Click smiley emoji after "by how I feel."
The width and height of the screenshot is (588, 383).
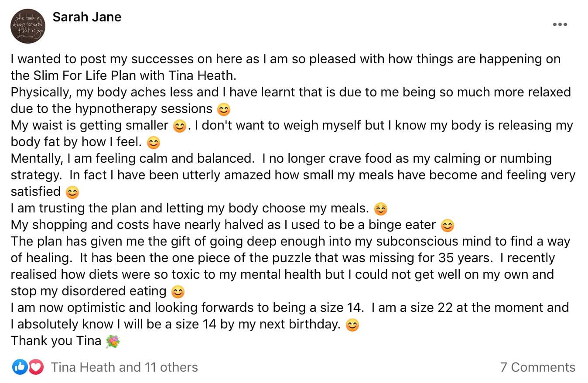pos(154,143)
